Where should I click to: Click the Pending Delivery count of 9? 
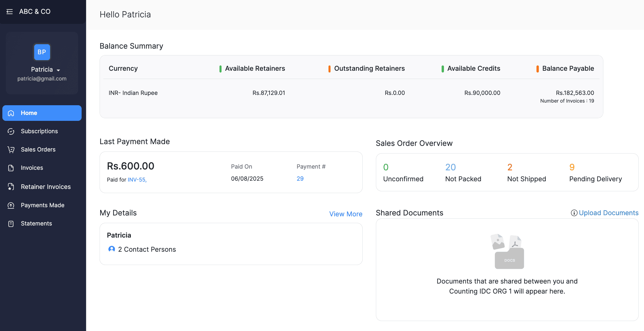pos(572,167)
